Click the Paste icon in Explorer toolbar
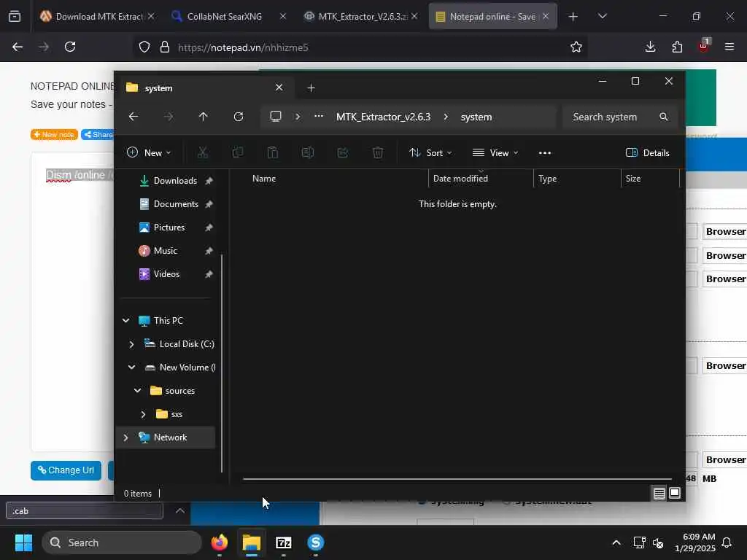Screen dimensions: 747x560 tap(273, 152)
